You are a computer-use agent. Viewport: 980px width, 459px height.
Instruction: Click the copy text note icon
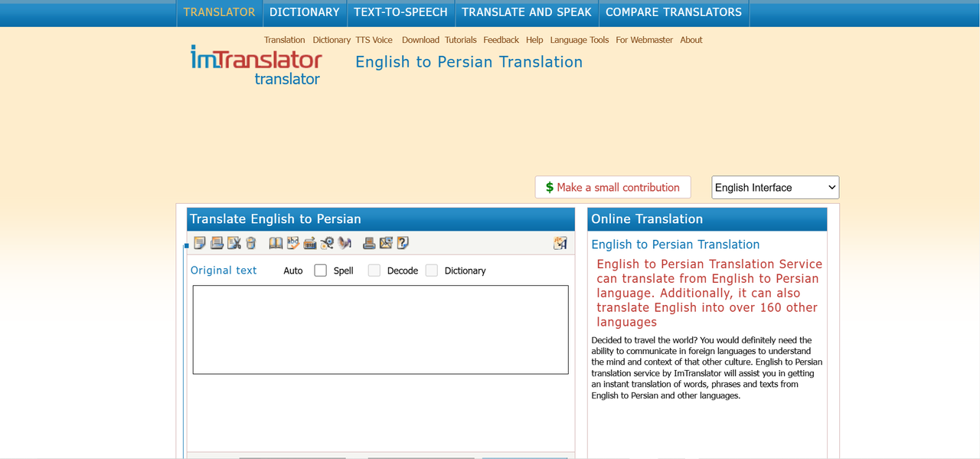tap(200, 243)
